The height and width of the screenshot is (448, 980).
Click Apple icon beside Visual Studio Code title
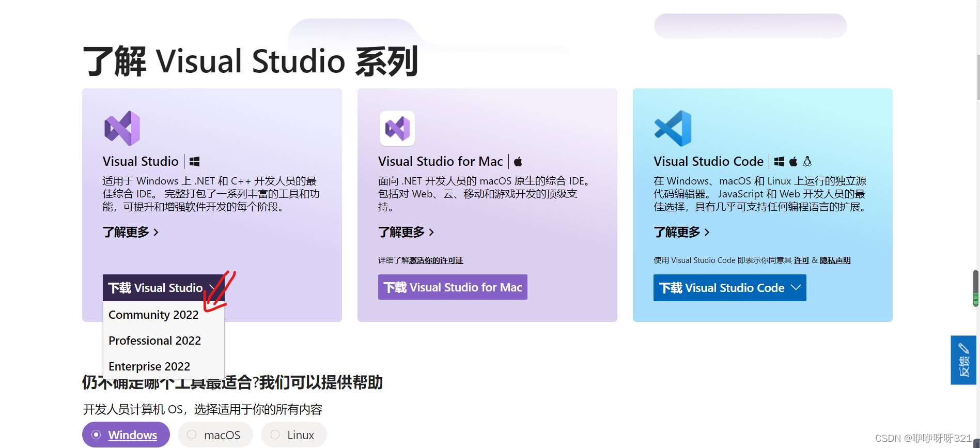pos(793,162)
